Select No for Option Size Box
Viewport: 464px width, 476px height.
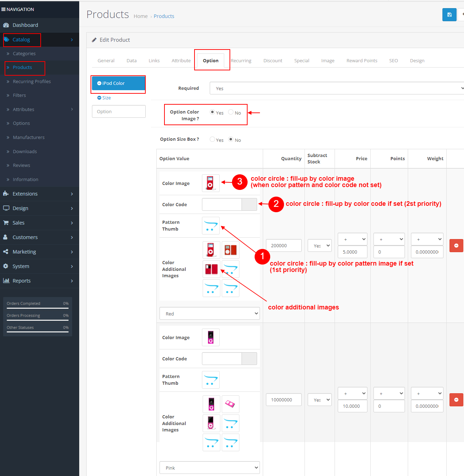231,139
